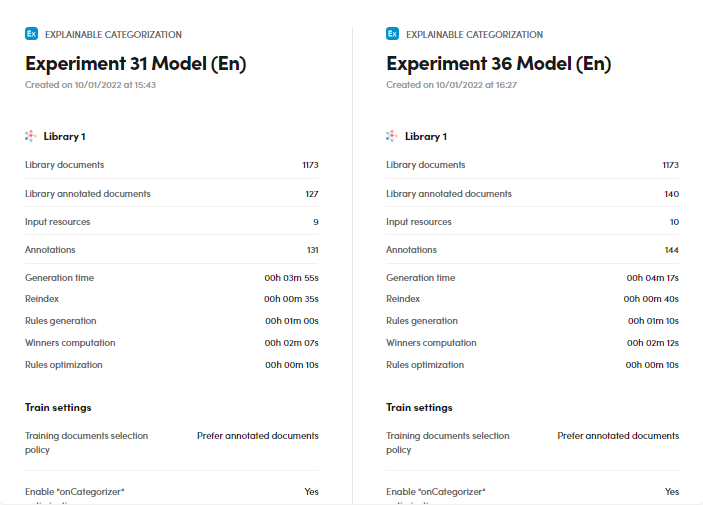Click Library documents value 1173 for Experiment 31
This screenshot has height=505, width=703.
[x=310, y=165]
